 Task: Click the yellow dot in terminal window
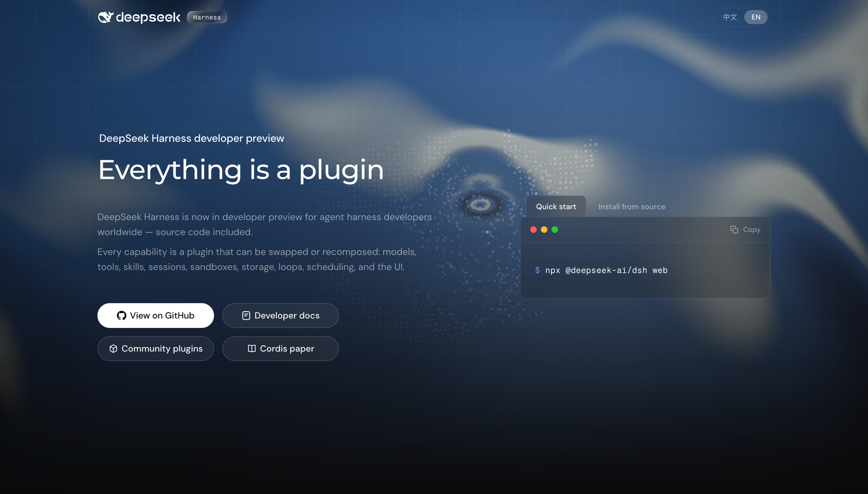(x=544, y=230)
